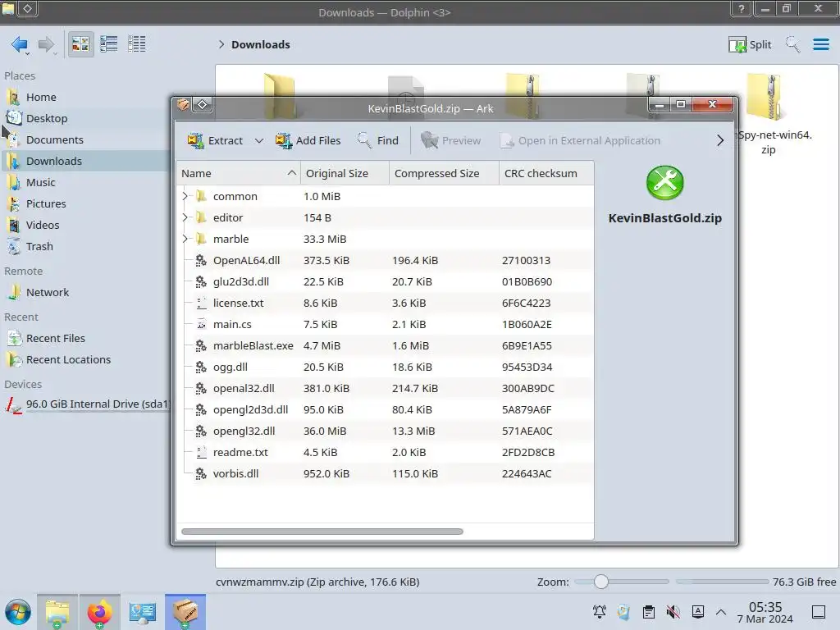Image resolution: width=840 pixels, height=630 pixels.
Task: Click Dolphin file manager taskbar icon
Action: [57, 612]
